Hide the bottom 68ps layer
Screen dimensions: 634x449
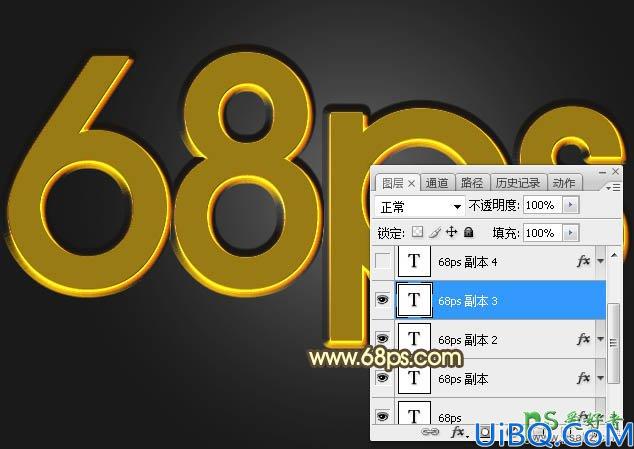point(383,416)
